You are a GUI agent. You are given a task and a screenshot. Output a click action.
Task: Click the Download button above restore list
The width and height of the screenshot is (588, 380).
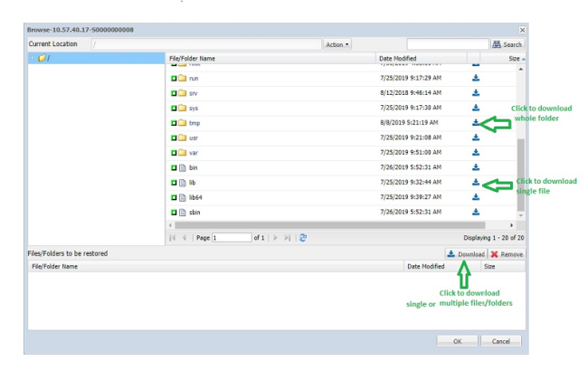466,254
